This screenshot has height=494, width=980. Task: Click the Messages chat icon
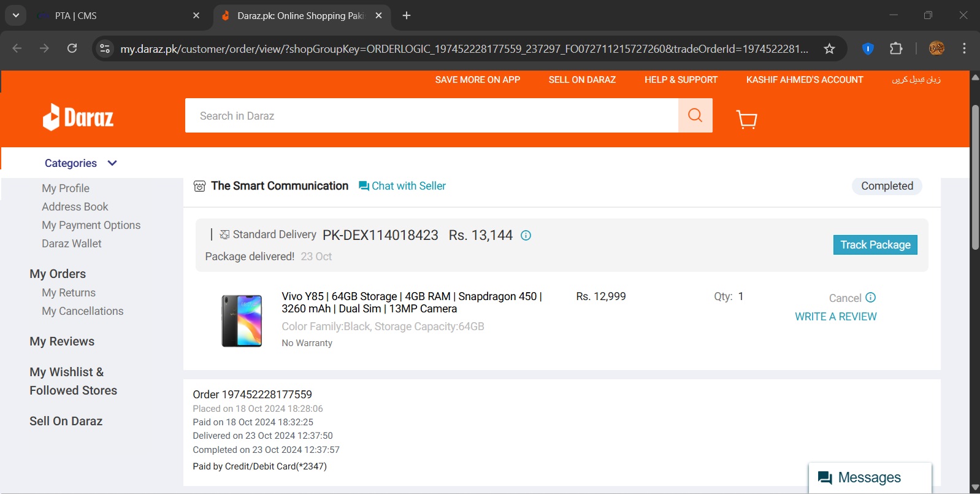[x=825, y=477]
